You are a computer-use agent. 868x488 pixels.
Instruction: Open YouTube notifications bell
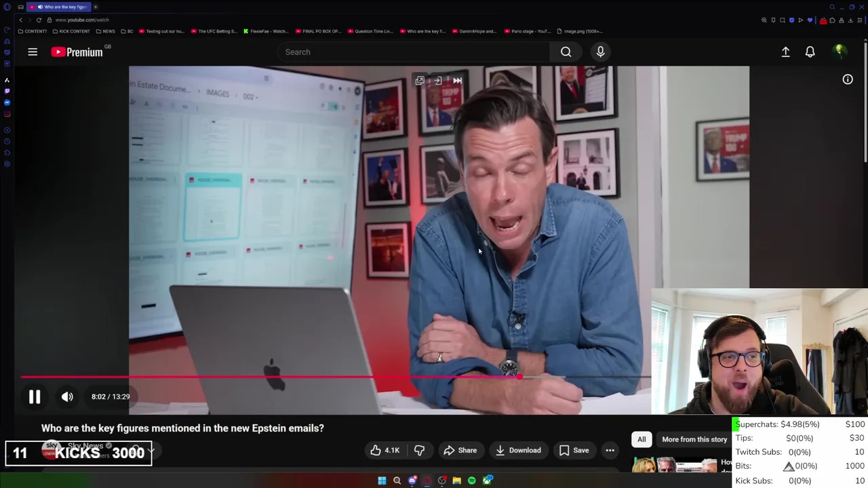tap(810, 52)
